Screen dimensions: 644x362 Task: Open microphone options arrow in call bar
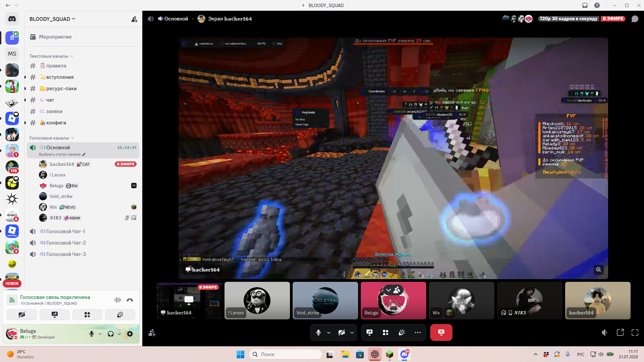(x=329, y=332)
